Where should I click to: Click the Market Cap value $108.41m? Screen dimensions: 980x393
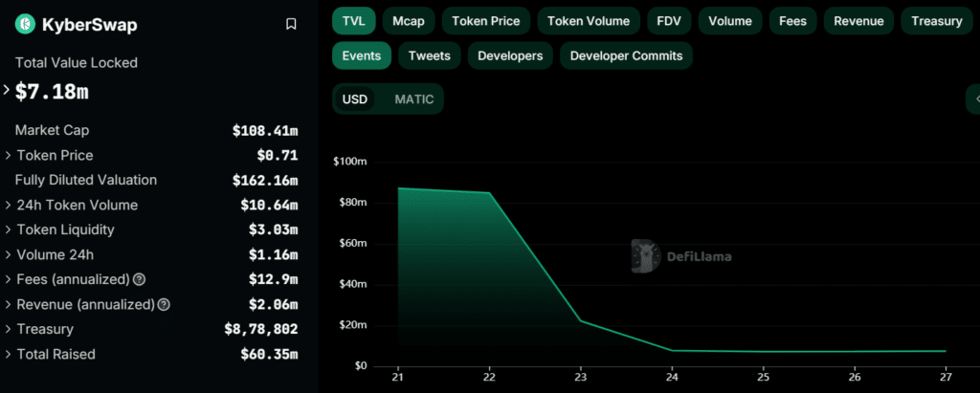coord(265,131)
